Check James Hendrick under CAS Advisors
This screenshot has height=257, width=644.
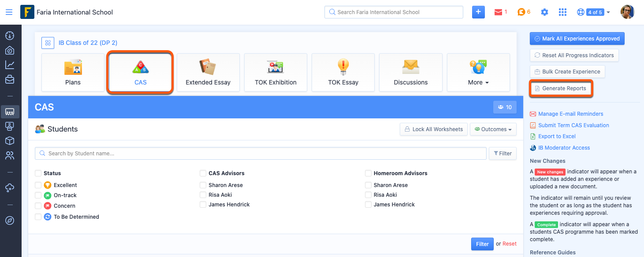(x=203, y=205)
